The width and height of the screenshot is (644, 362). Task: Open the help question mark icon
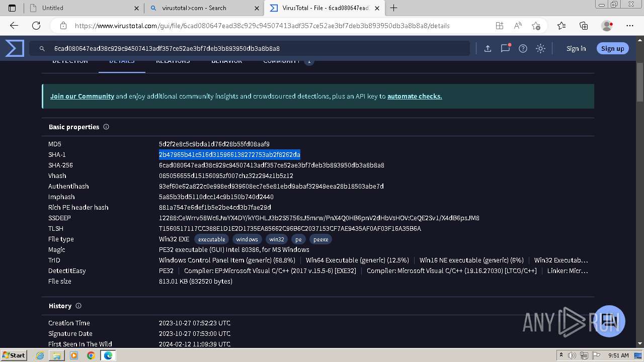(523, 48)
